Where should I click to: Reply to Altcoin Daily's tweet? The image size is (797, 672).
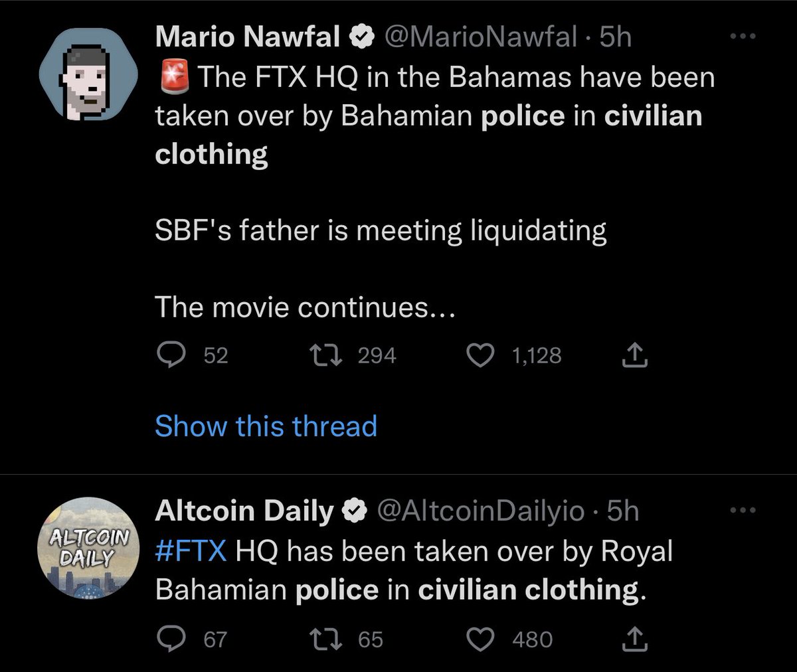pos(174,639)
